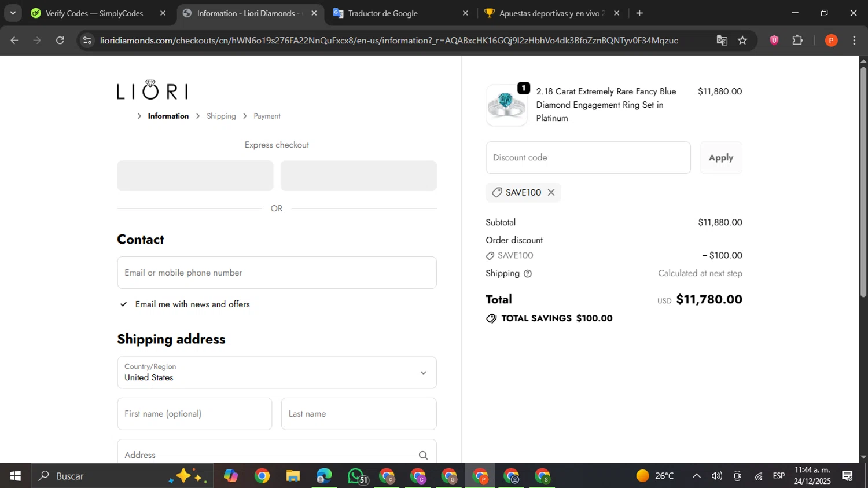This screenshot has width=868, height=488.
Task: Open the tab search dropdown arrow
Action: point(13,13)
